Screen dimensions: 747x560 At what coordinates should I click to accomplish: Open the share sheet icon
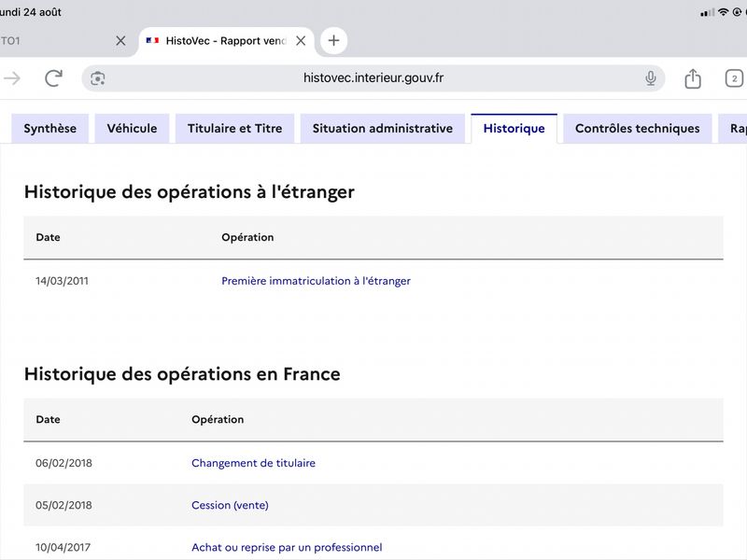click(x=693, y=78)
